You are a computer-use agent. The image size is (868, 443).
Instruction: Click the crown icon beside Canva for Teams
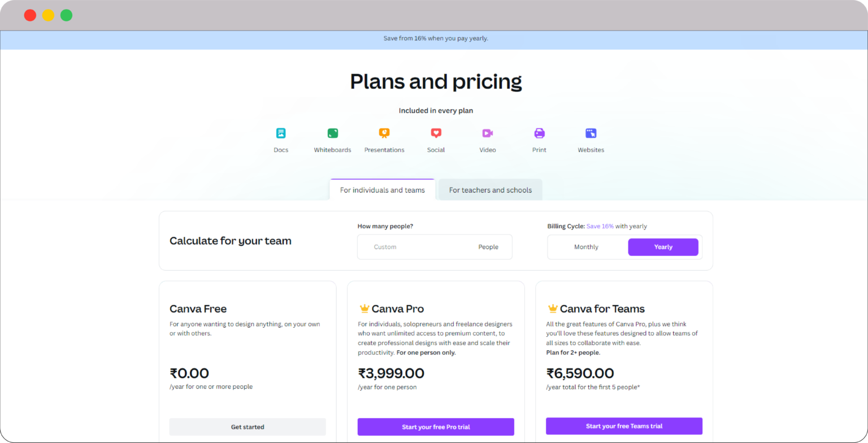(x=552, y=307)
